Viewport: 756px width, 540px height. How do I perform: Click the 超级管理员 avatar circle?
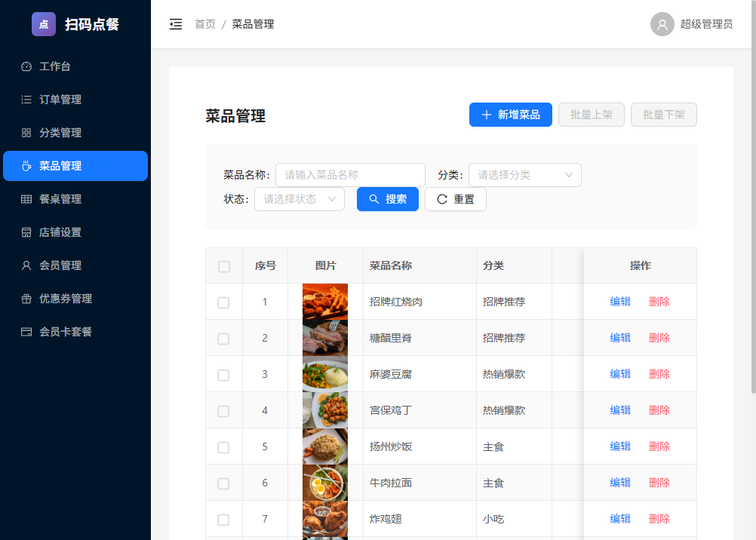tap(662, 23)
